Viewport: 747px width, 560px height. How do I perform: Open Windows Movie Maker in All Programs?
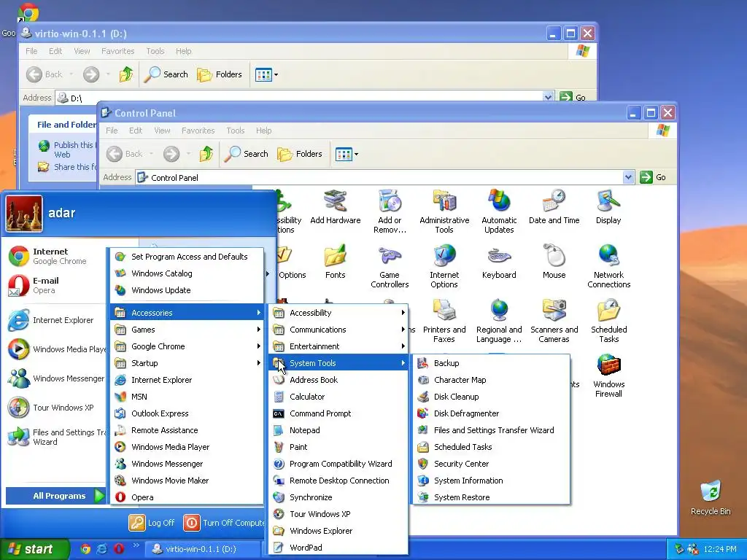pyautogui.click(x=187, y=480)
